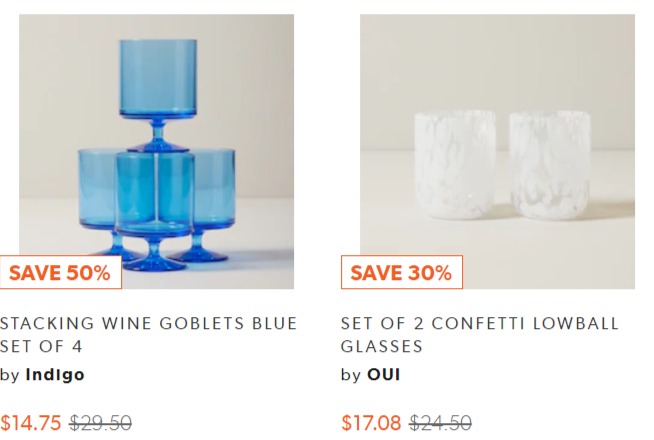Open Set of 2 Confetti Lowball Glasses title
The image size is (654, 440).
(479, 335)
